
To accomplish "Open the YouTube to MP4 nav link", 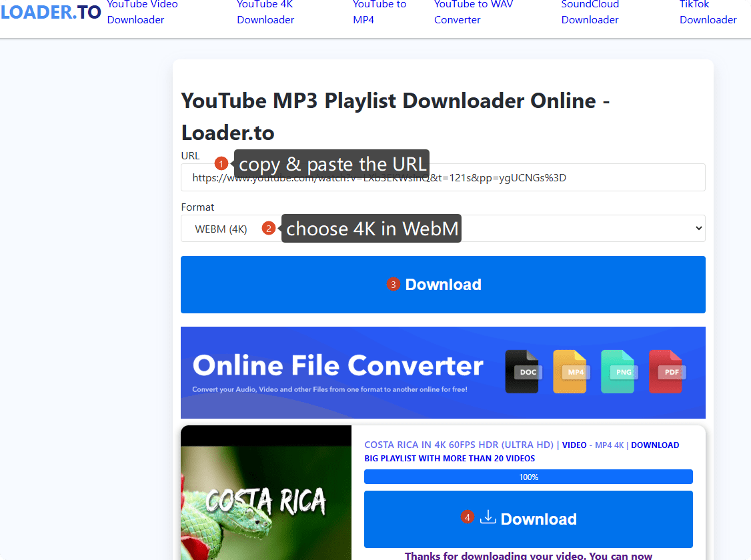I will tap(379, 12).
